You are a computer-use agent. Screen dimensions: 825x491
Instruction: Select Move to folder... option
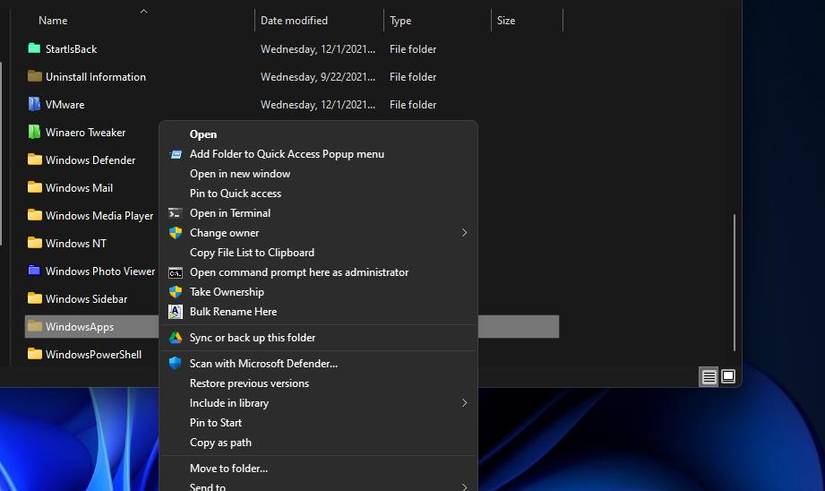tap(229, 468)
